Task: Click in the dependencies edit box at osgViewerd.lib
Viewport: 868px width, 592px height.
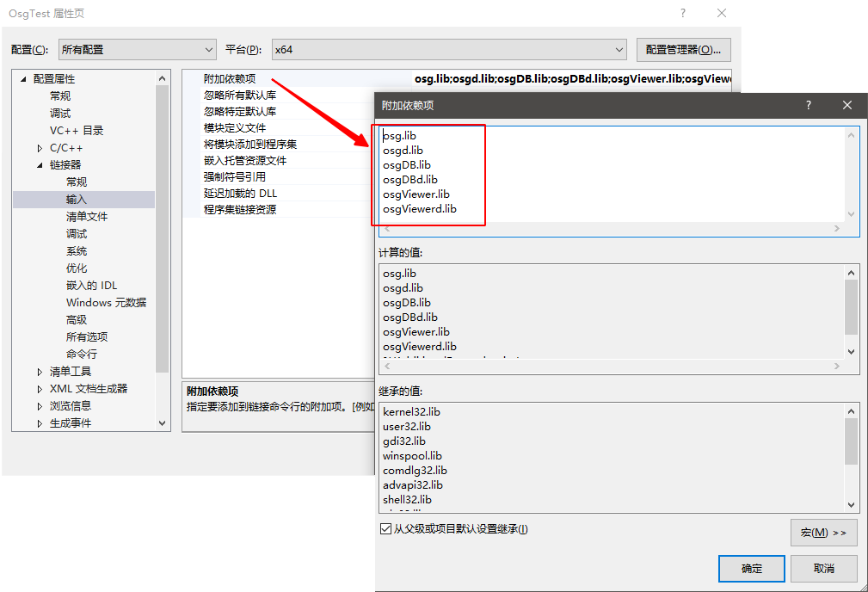Action: click(x=420, y=209)
